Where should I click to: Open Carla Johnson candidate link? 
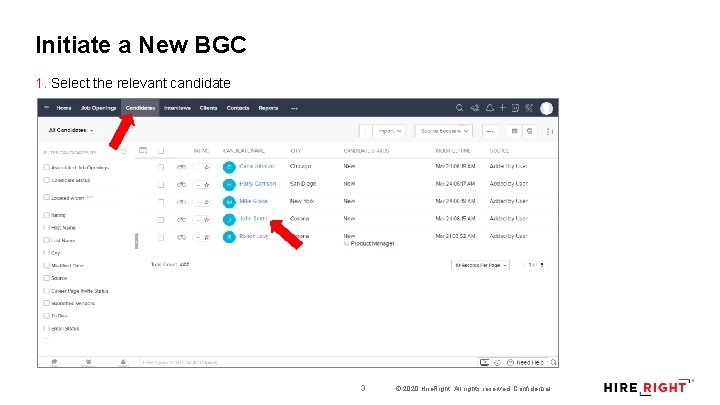coord(257,166)
